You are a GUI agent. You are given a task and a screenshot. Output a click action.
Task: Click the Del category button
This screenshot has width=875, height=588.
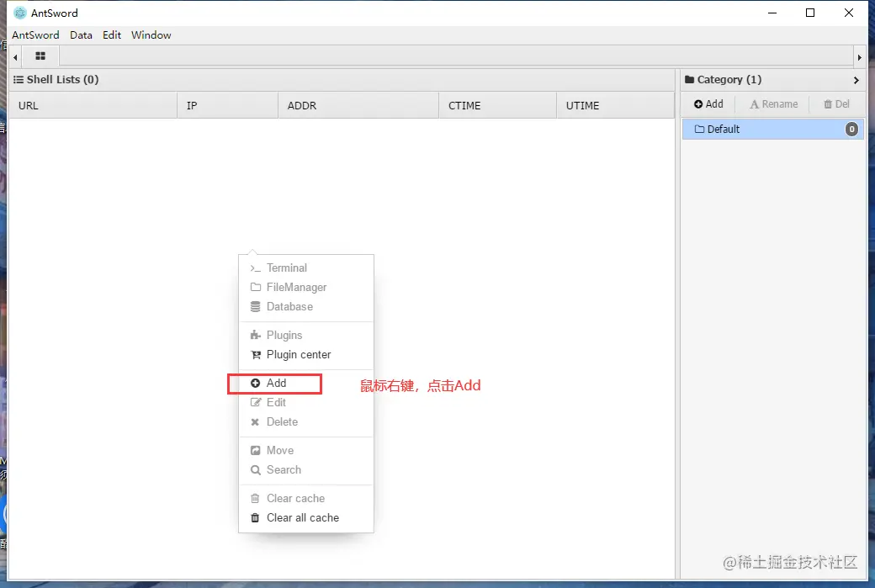click(836, 104)
